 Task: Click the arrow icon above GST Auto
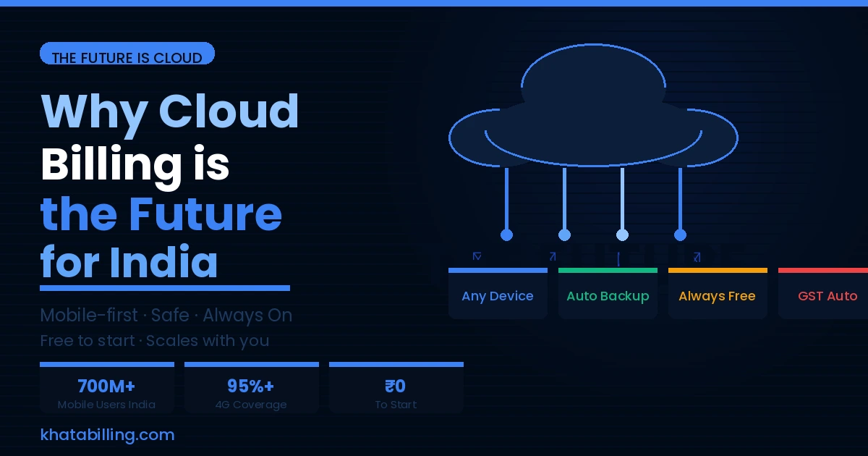[697, 256]
